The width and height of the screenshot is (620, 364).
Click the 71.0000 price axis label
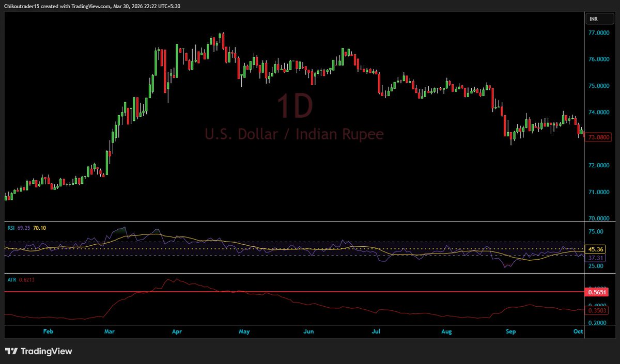598,192
